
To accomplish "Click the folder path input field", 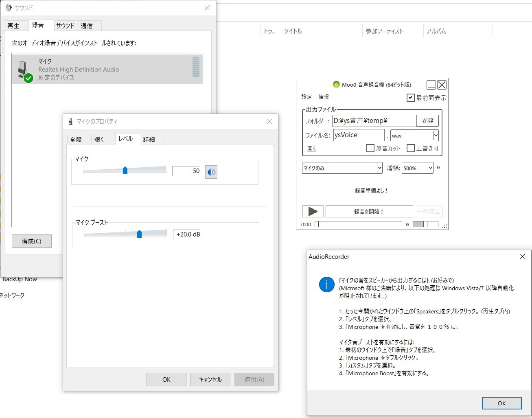I will [374, 121].
